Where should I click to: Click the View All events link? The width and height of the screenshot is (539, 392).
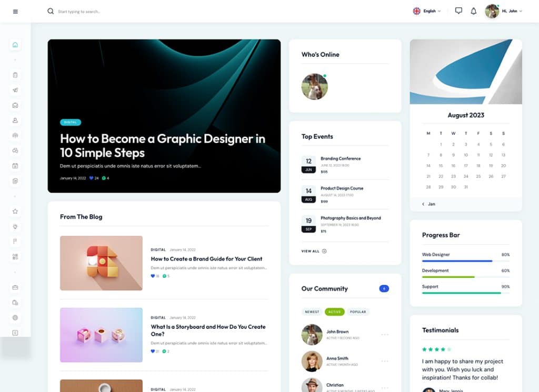point(314,251)
